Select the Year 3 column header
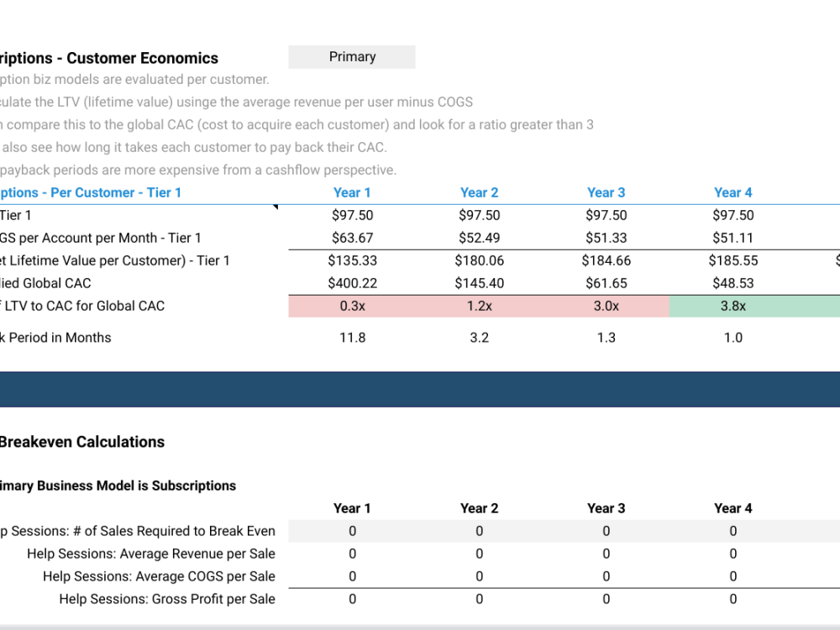Viewport: 840px width, 630px height. tap(606, 192)
